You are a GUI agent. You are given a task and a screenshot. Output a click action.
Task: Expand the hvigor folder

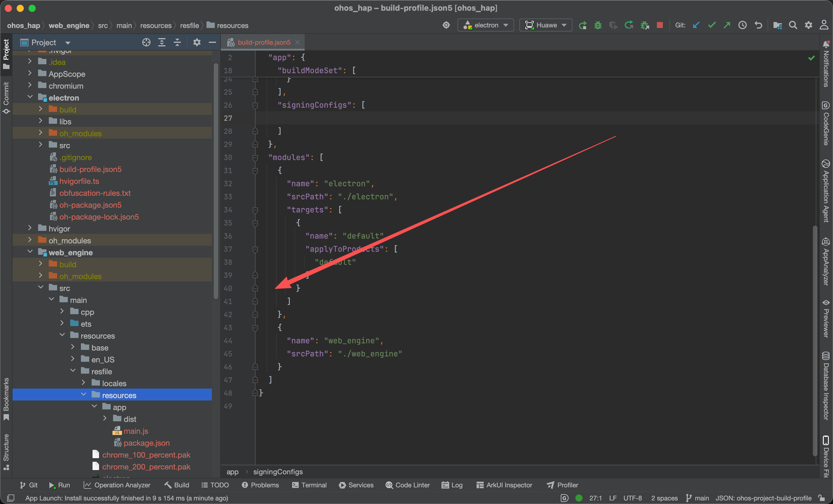(x=30, y=228)
